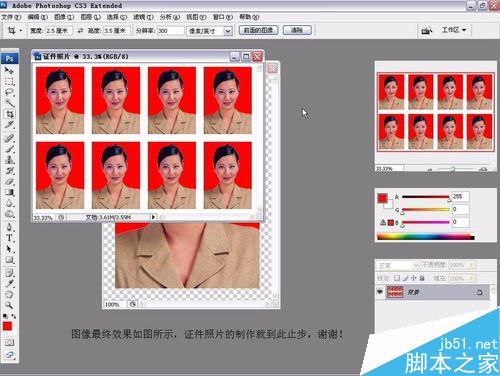The width and height of the screenshot is (500, 376).
Task: Click the crop width field 2.5 厘米
Action: (x=58, y=31)
